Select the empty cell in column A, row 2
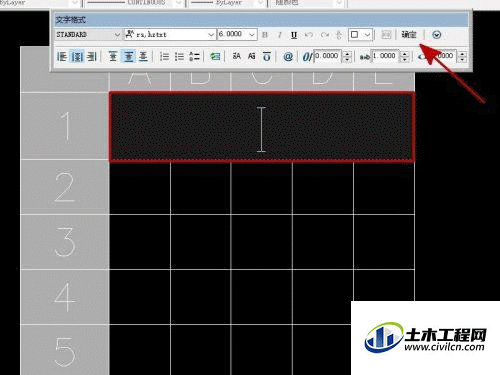500x375 pixels. click(x=140, y=188)
